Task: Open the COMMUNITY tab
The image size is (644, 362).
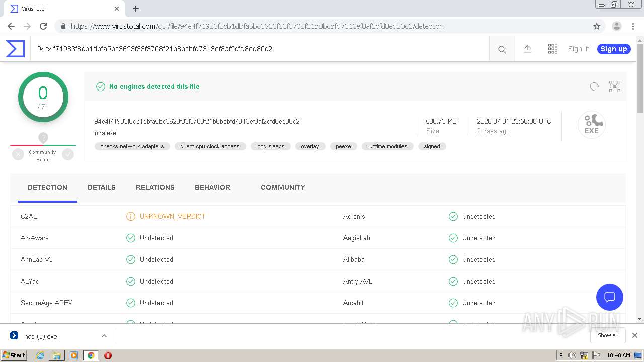Action: pyautogui.click(x=283, y=187)
